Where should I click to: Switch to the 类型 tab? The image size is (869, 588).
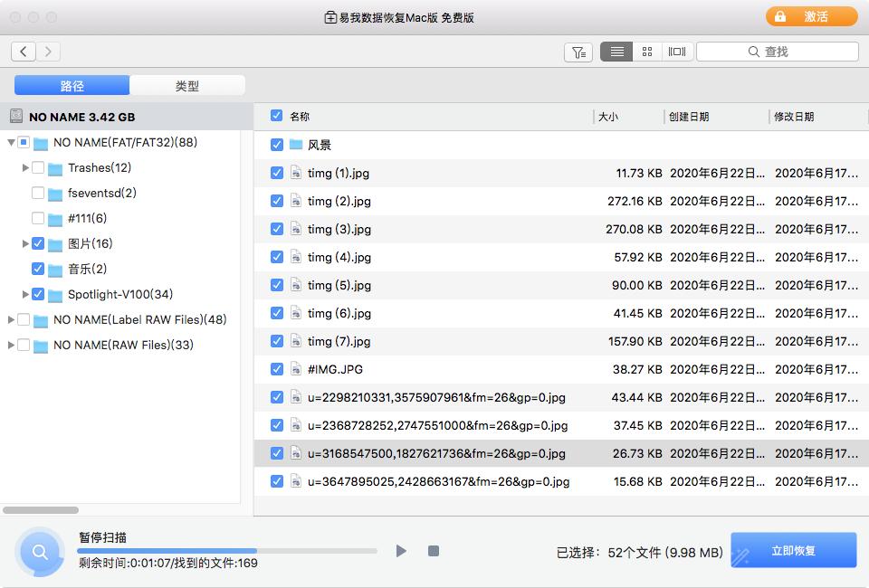click(x=188, y=84)
